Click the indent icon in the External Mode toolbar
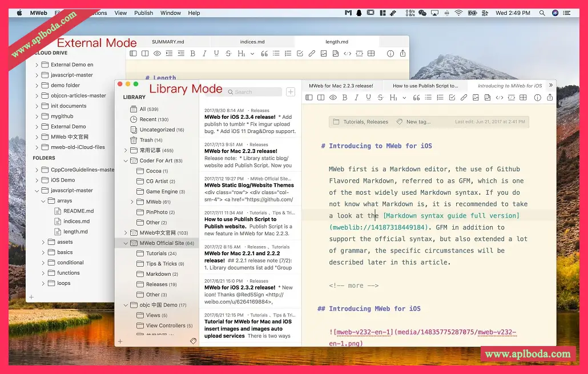Screen dimensions: 588x374 click(169, 54)
